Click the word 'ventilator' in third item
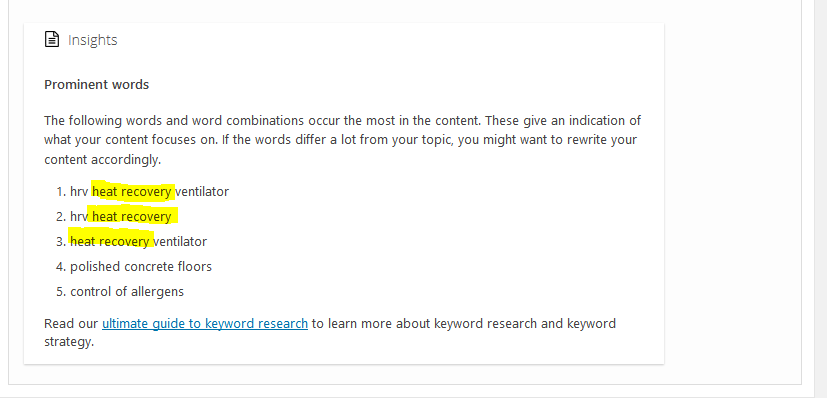This screenshot has width=827, height=398. pos(179,241)
